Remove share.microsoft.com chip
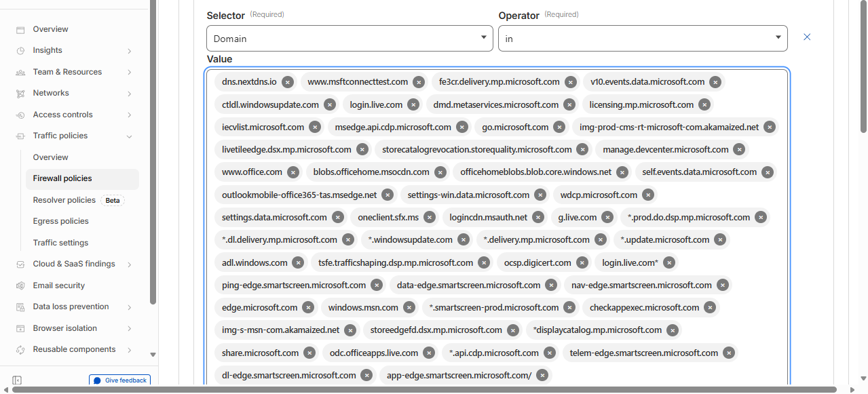Viewport: 868px width, 394px height. [x=309, y=353]
